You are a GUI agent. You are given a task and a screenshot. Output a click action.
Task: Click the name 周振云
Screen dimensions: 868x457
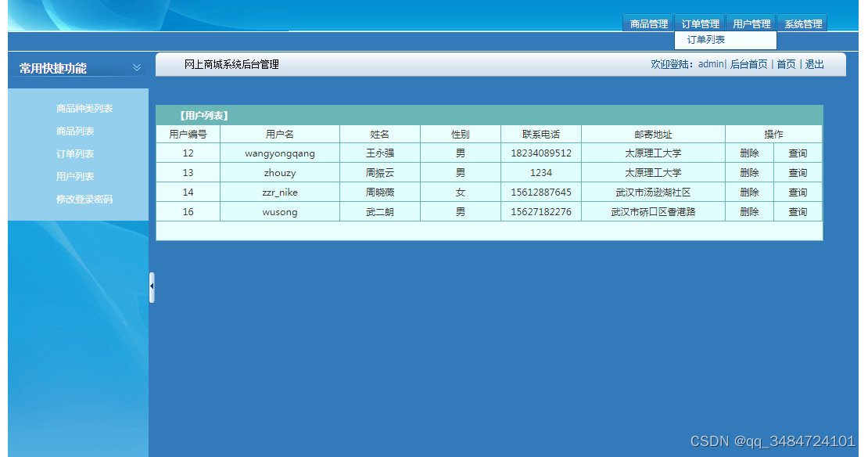pyautogui.click(x=380, y=173)
